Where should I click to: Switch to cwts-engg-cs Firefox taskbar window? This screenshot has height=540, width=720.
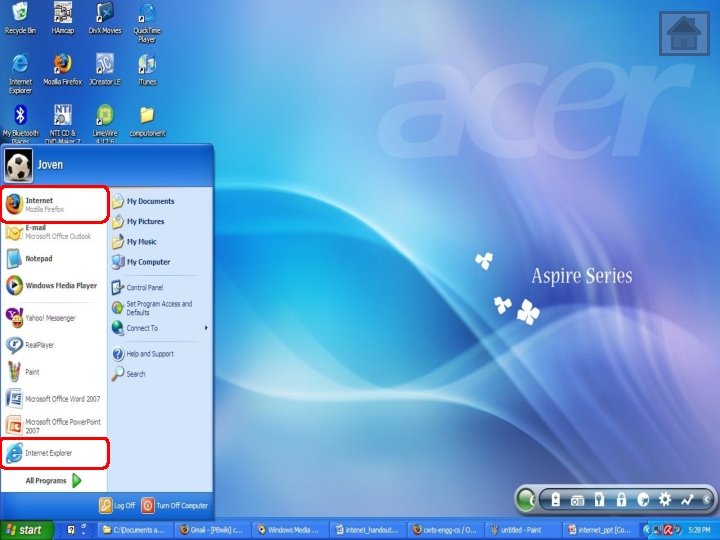coord(445,530)
